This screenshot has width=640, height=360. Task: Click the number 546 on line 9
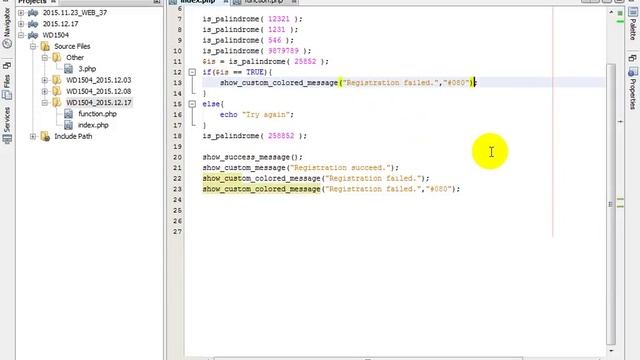(274, 40)
